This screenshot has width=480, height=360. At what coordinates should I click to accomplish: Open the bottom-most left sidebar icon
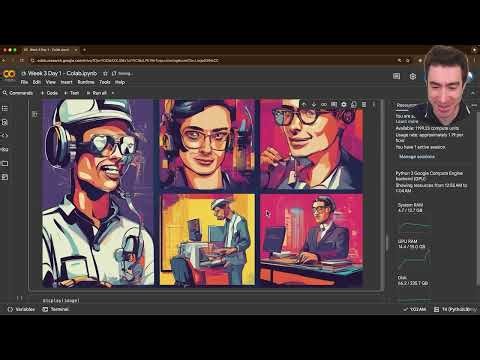(x=5, y=177)
